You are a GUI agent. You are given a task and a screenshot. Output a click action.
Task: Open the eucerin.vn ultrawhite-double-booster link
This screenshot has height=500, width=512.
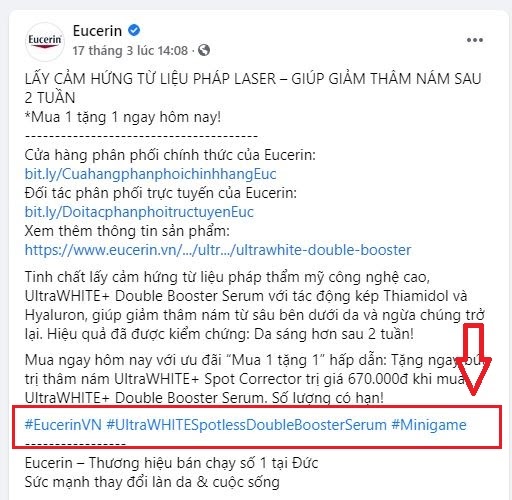pos(218,250)
